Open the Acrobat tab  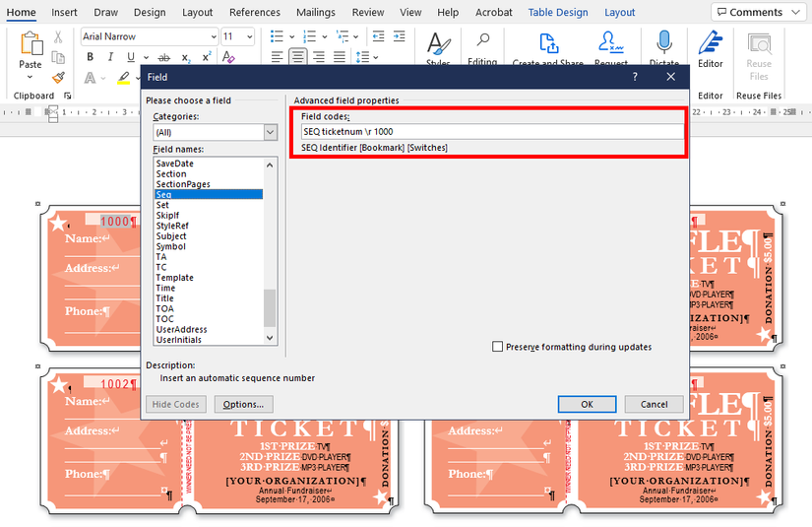(493, 13)
